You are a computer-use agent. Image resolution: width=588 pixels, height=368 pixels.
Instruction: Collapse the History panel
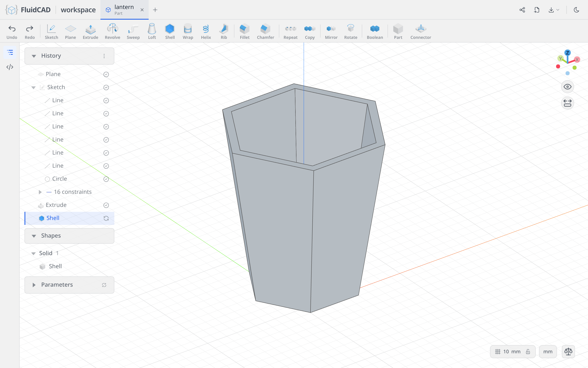point(34,56)
